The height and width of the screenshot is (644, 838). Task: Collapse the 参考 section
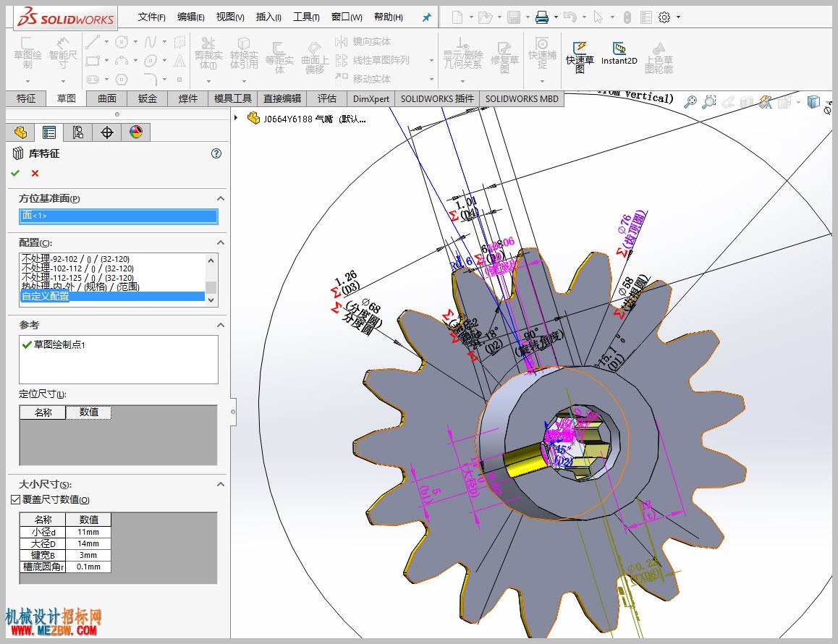[220, 325]
